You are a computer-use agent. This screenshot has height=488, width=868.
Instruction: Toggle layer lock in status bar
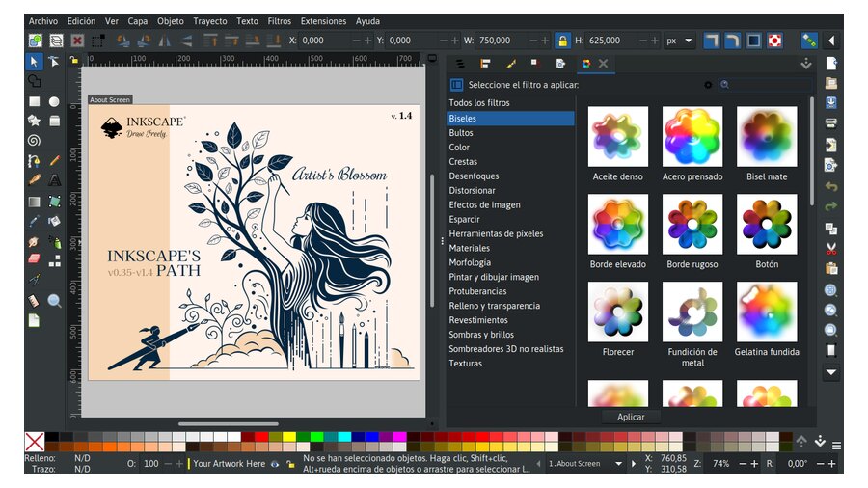point(290,464)
